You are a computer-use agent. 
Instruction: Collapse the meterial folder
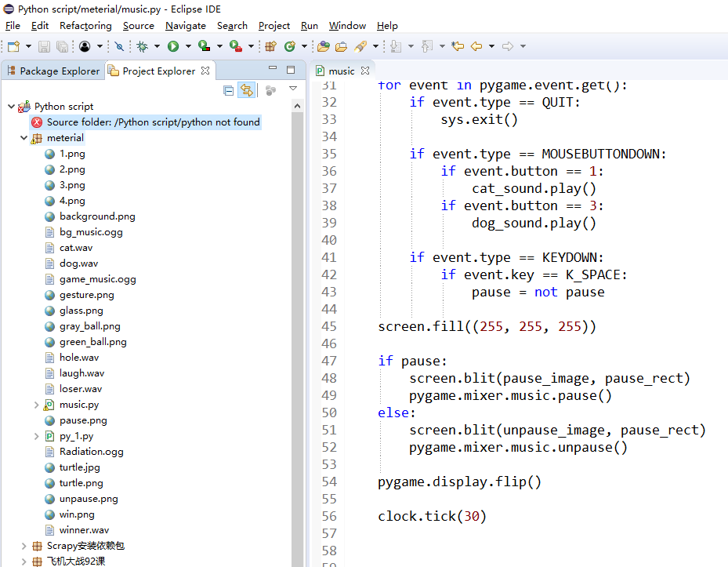point(24,138)
